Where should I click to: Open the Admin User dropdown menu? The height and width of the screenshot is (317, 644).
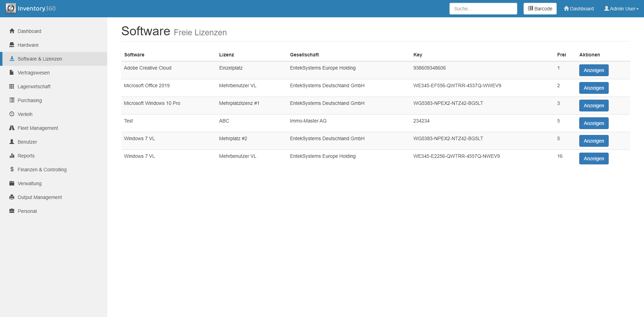[621, 9]
